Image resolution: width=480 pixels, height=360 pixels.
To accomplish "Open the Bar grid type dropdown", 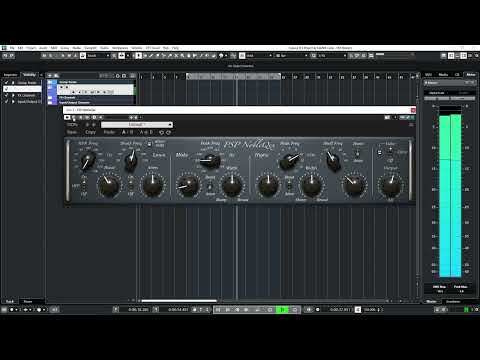I will 291,56.
